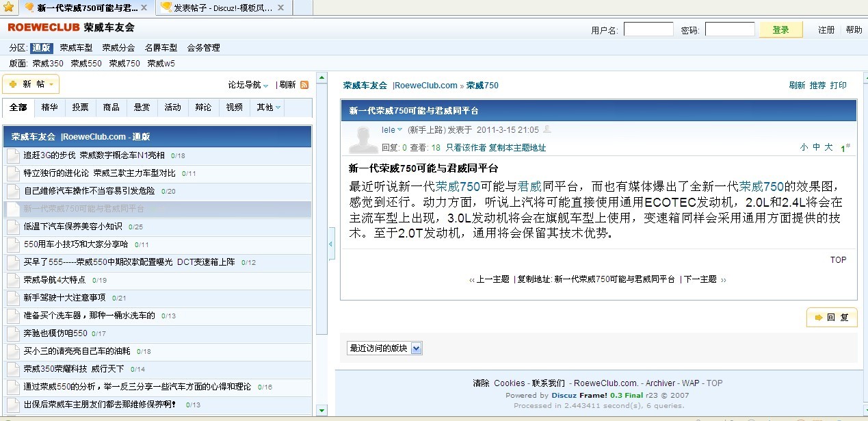The image size is (868, 421).
Task: Click the 注册 register link
Action: click(826, 30)
